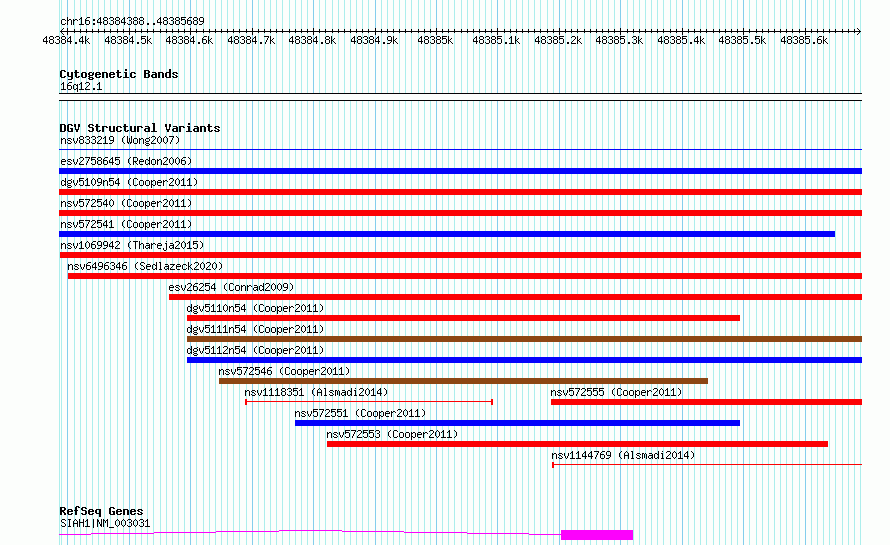890x545 pixels.
Task: Click the nsv1144769 thin red line
Action: [x=707, y=465]
